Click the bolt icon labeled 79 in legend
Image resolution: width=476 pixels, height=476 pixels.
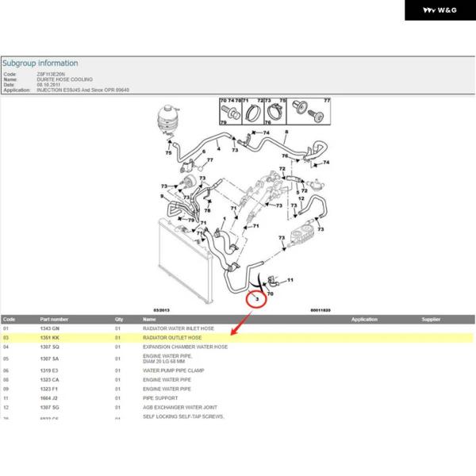[x=228, y=113]
